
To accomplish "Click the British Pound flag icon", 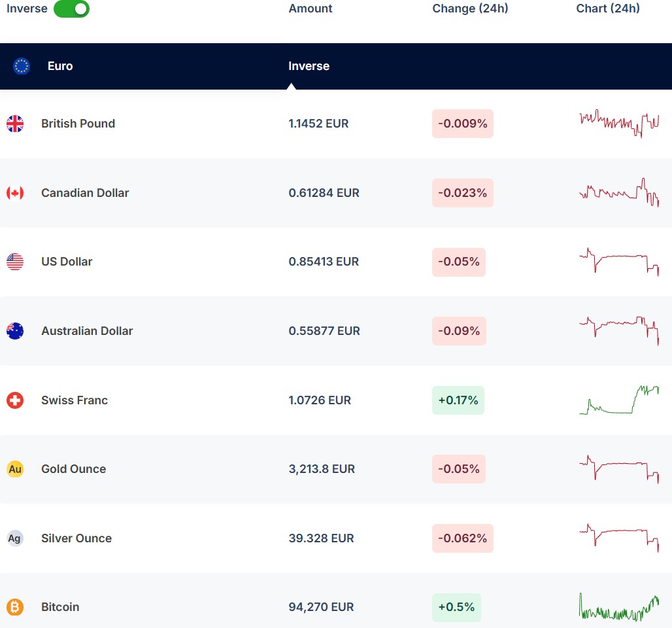I will pos(15,124).
